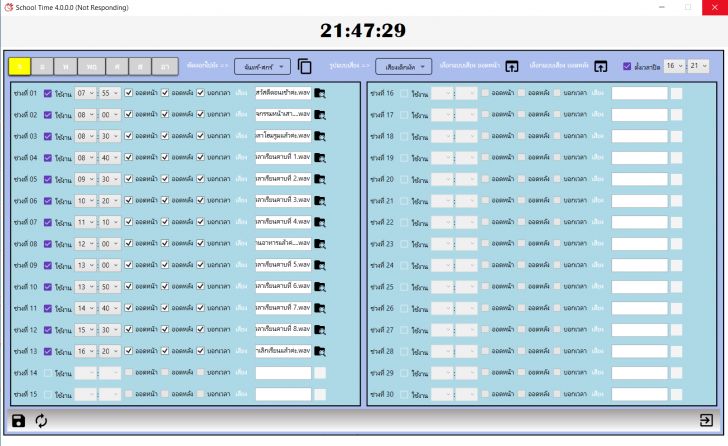Select the พ (Wednesday) day tab
The image size is (728, 446).
(65, 66)
